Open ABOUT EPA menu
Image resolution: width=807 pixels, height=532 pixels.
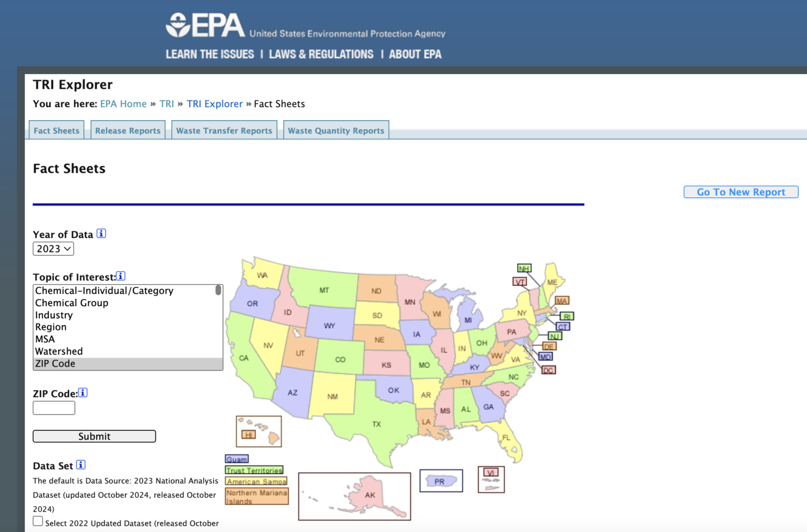[415, 54]
